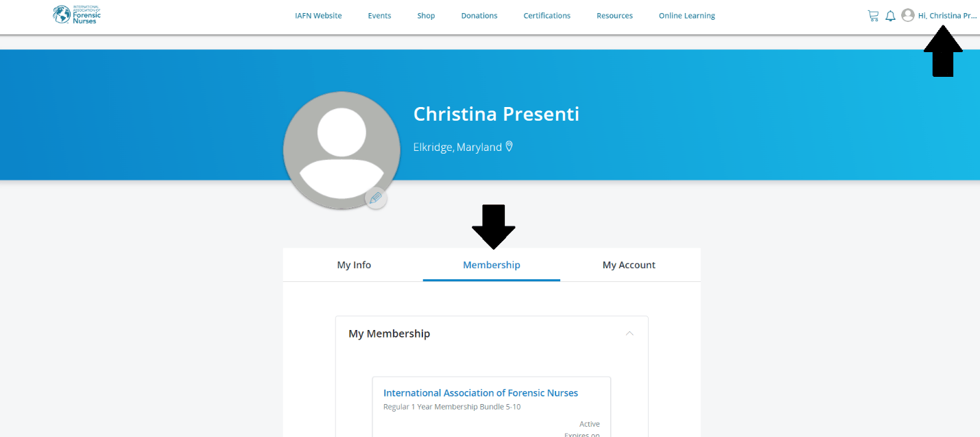Viewport: 980px width, 437px height.
Task: Open the Resources menu
Action: [x=614, y=16]
